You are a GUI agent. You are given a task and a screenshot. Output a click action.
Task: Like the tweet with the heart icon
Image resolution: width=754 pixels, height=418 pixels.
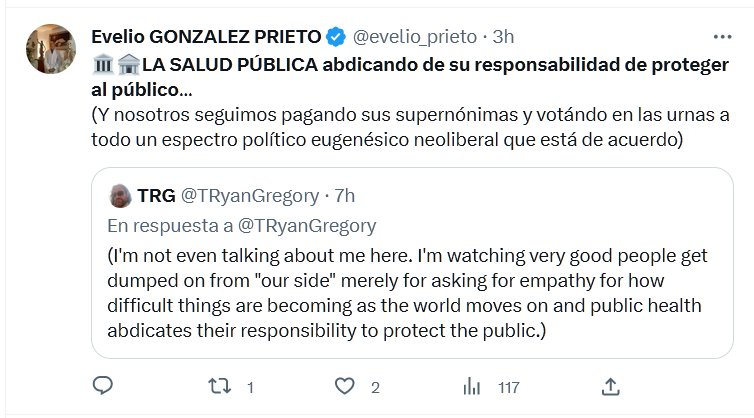click(x=345, y=385)
